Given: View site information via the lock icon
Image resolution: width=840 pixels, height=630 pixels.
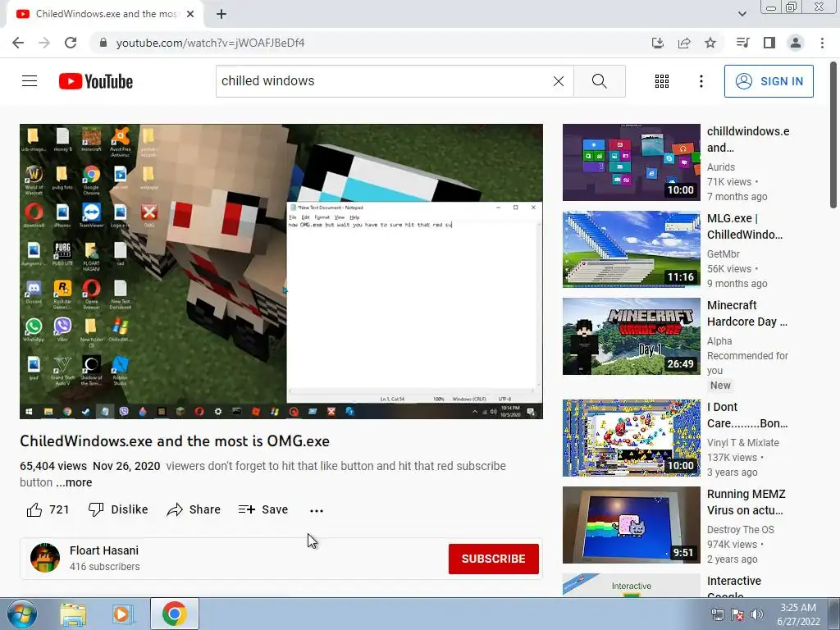Looking at the screenshot, I should click(103, 43).
